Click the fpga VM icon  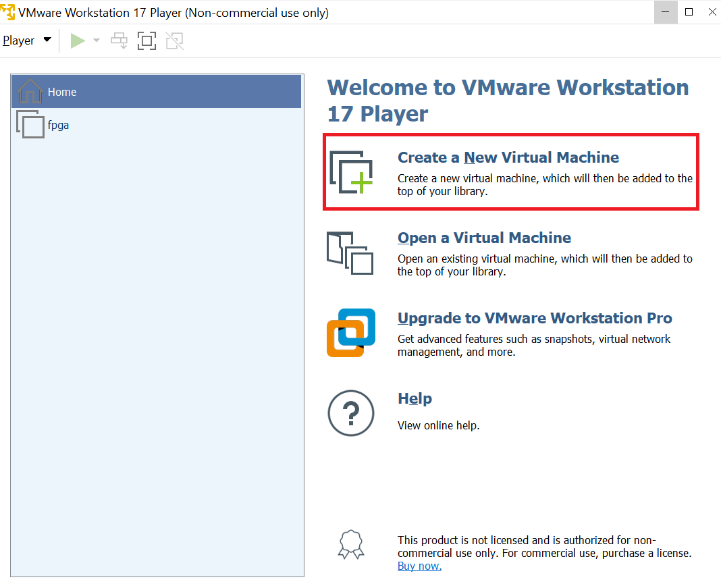30,124
